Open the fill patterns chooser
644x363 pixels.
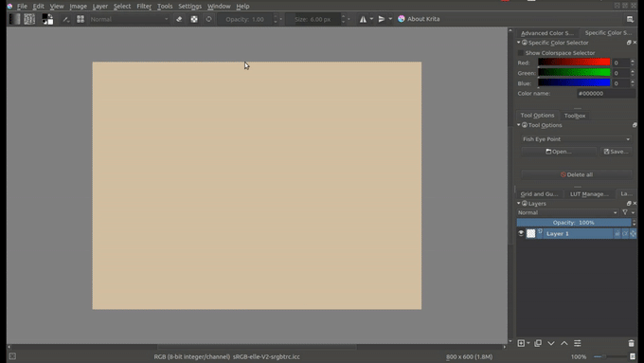pyautogui.click(x=29, y=19)
